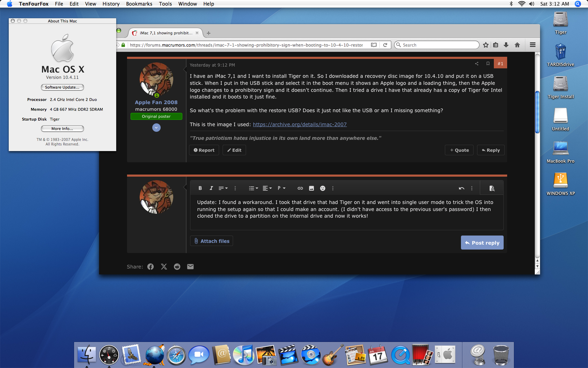This screenshot has width=588, height=368.
Task: Insert a link in the reply editor
Action: 300,188
